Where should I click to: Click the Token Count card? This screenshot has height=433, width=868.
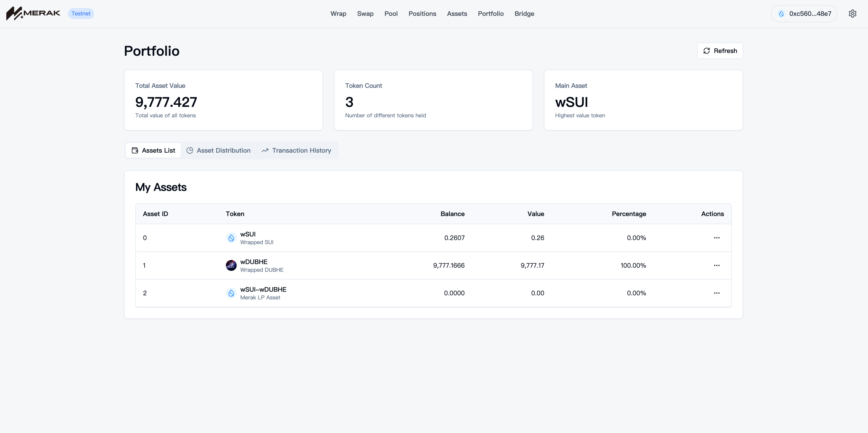pos(433,100)
